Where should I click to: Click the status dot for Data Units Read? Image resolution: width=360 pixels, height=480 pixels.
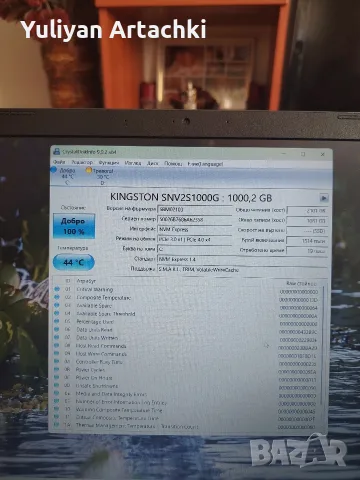tap(57, 329)
